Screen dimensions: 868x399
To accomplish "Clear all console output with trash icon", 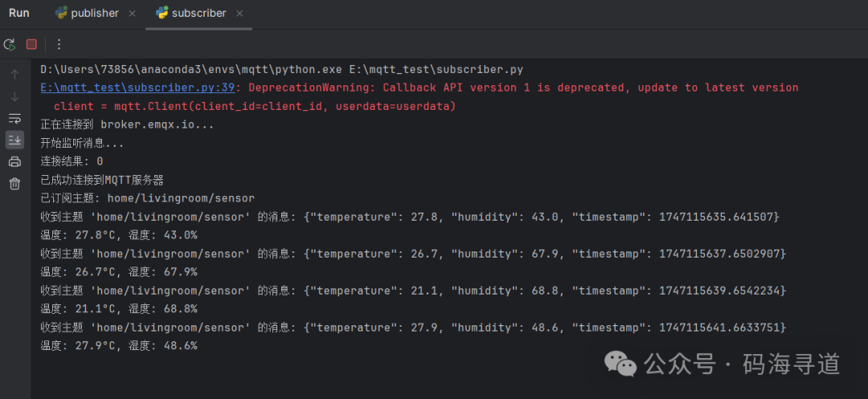I will (x=15, y=184).
